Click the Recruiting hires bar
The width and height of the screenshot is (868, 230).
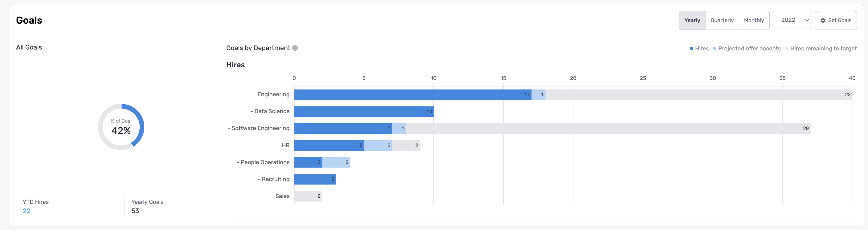coord(315,179)
